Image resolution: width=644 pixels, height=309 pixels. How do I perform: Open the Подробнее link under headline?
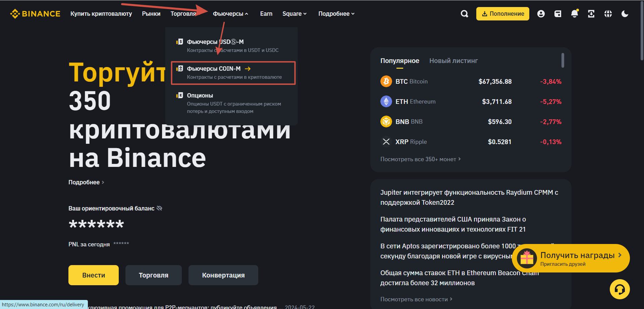click(86, 182)
